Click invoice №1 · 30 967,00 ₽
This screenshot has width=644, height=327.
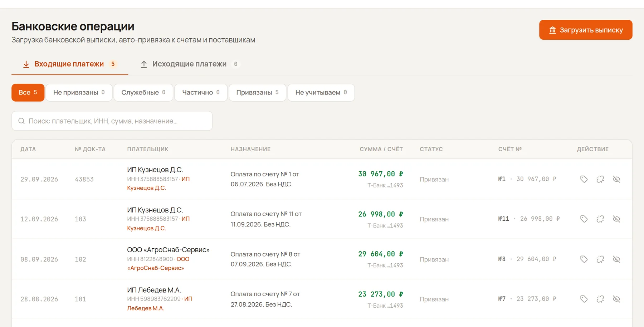click(x=527, y=179)
